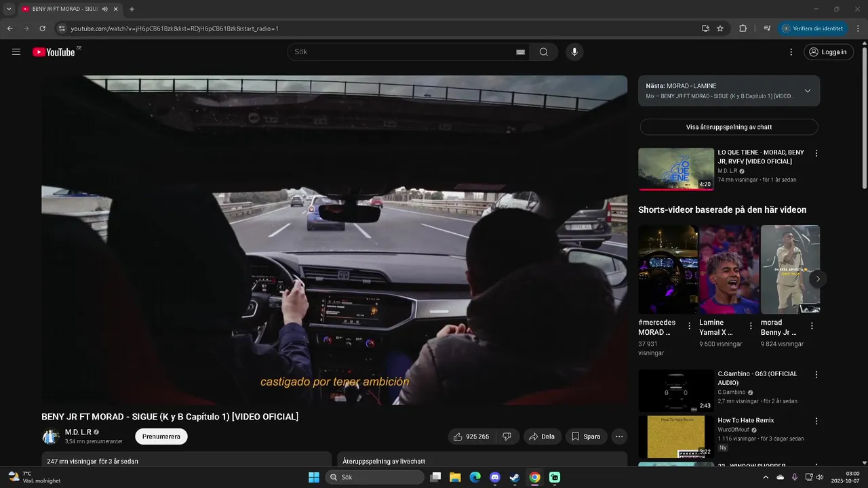Image resolution: width=868 pixels, height=488 pixels.
Task: Close the BENY JR FT MORAD tab
Action: [116, 9]
